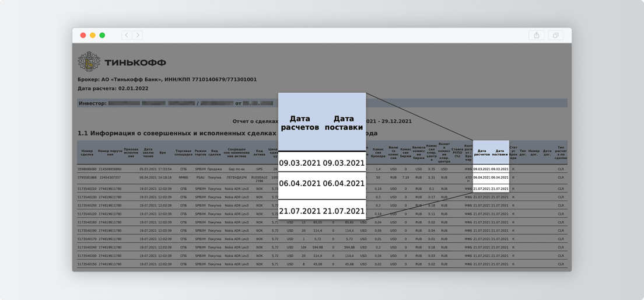This screenshot has height=300, width=644.
Task: Select deal number 5173540230
Action: (87, 197)
